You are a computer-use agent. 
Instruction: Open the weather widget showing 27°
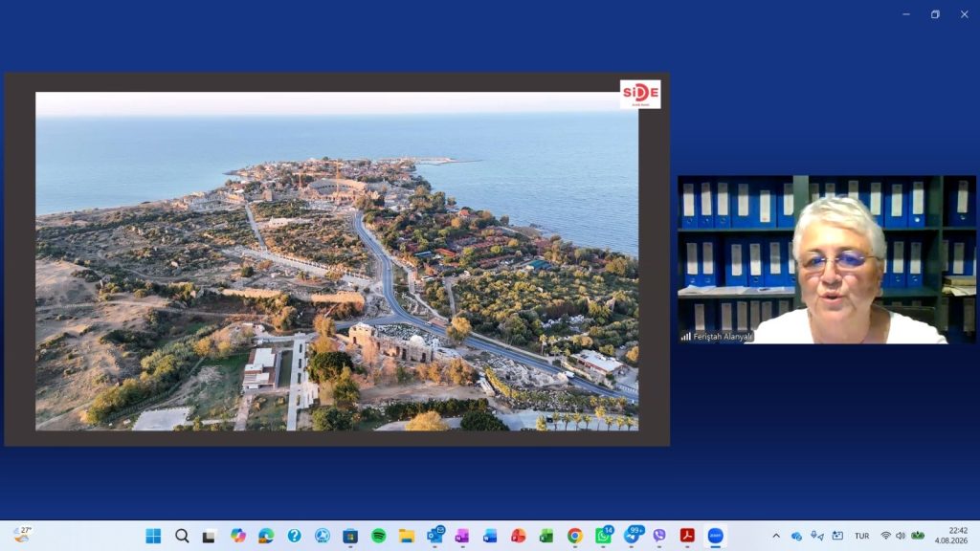pos(23,535)
